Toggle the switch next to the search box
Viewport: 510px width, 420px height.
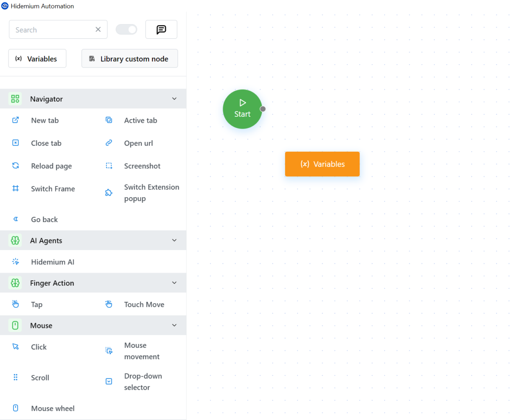127,30
